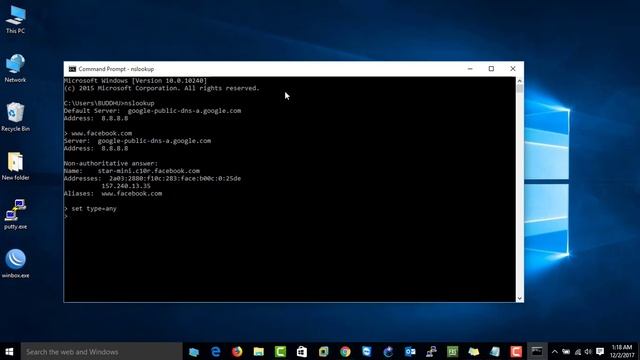Screen dimensions: 640x360
Task: Click the 'star-mini.c10r.facebook.com' name
Action: (x=149, y=171)
